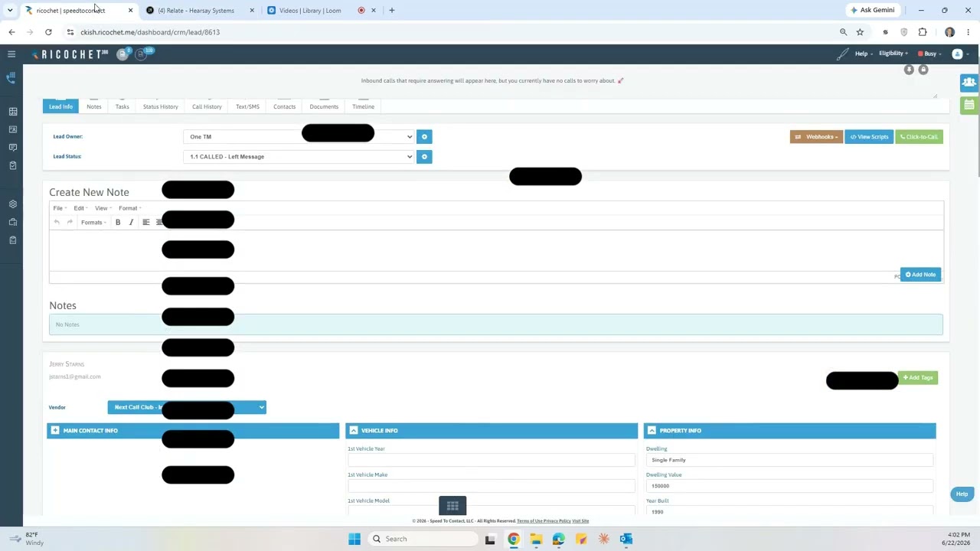Click the lock icon in call banner

tap(923, 70)
